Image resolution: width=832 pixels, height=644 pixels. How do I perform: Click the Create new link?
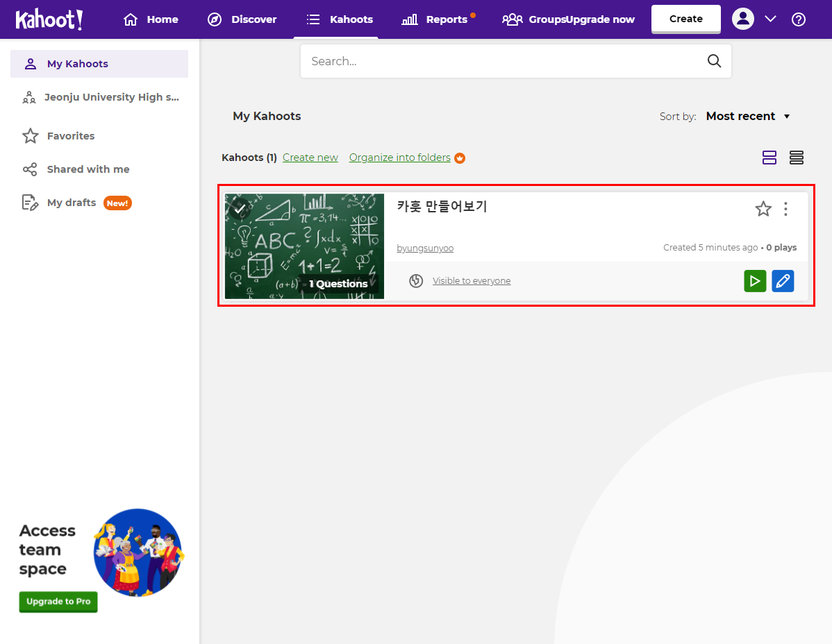(310, 158)
